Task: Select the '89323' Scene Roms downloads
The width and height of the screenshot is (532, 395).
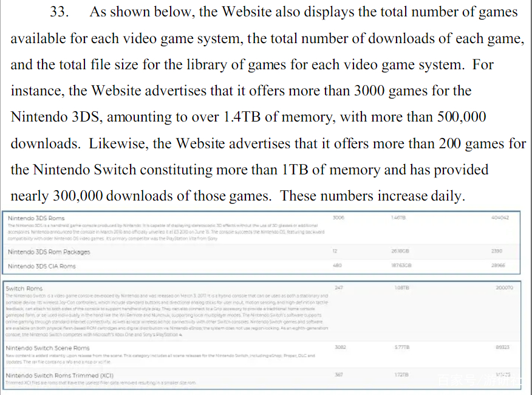Action: [502, 347]
